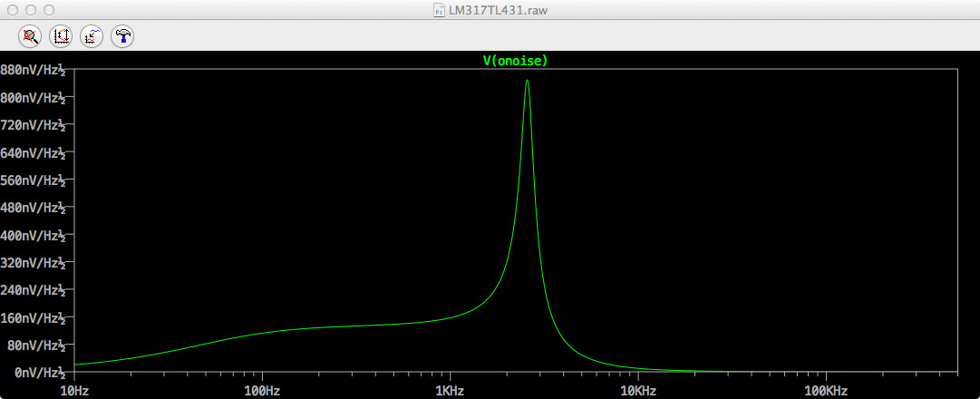Click the 320nV/Hz½ vertical axis label

(33, 264)
